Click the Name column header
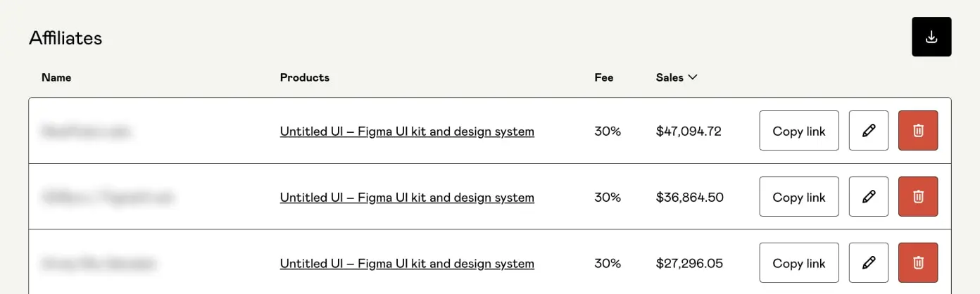The image size is (980, 294). pos(56,77)
